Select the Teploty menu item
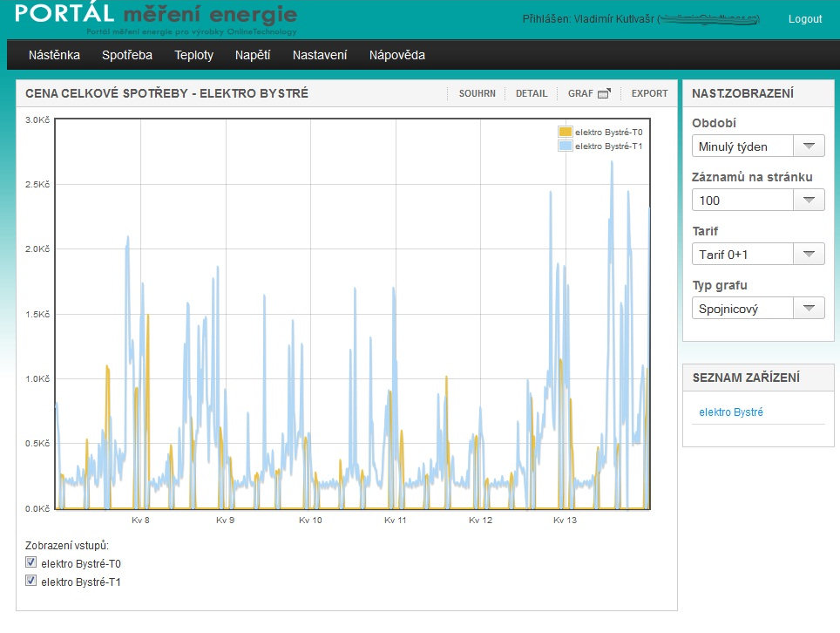 click(193, 55)
